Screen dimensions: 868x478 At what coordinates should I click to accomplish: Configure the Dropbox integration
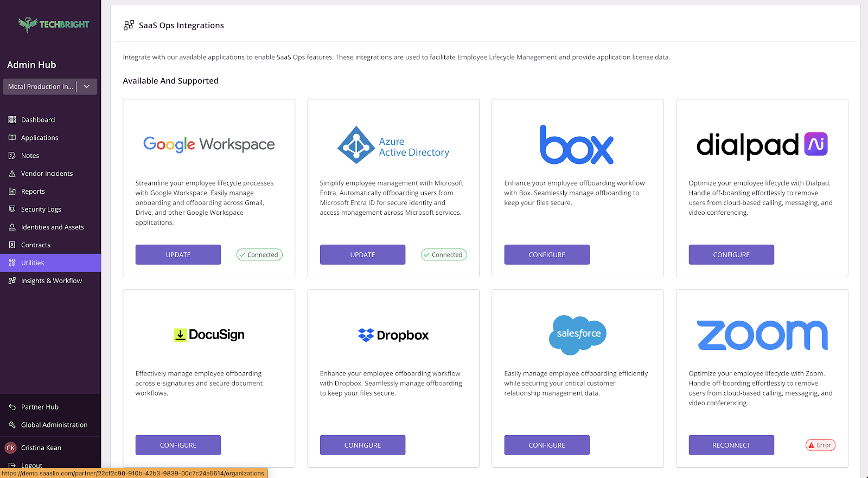362,445
